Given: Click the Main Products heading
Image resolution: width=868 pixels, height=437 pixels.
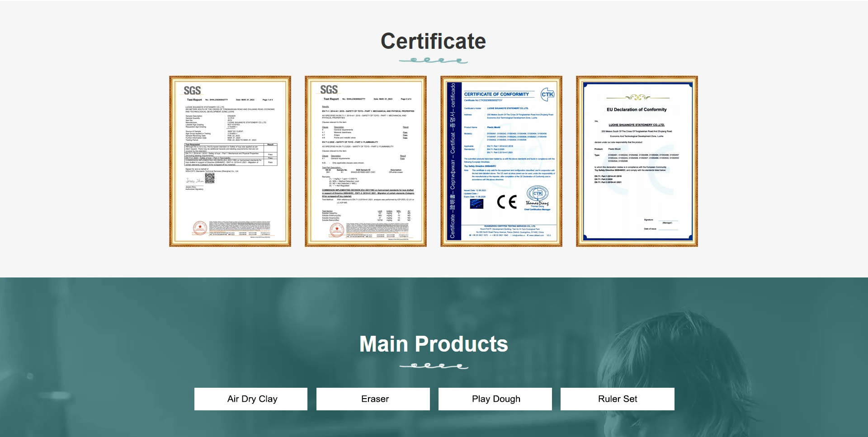Looking at the screenshot, I should click(434, 344).
